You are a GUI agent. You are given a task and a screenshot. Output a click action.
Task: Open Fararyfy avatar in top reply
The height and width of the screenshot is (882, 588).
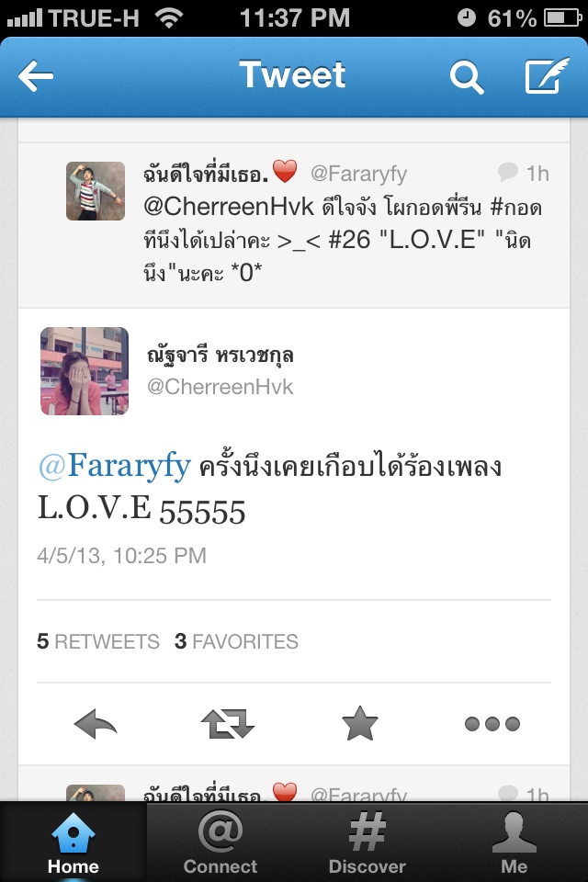click(x=96, y=191)
